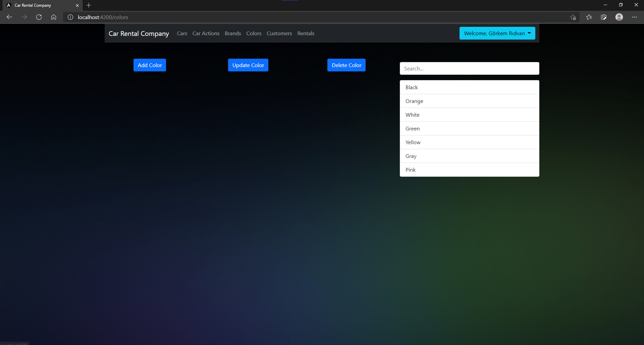Open browser Collections
This screenshot has width=644, height=345.
pos(604,17)
